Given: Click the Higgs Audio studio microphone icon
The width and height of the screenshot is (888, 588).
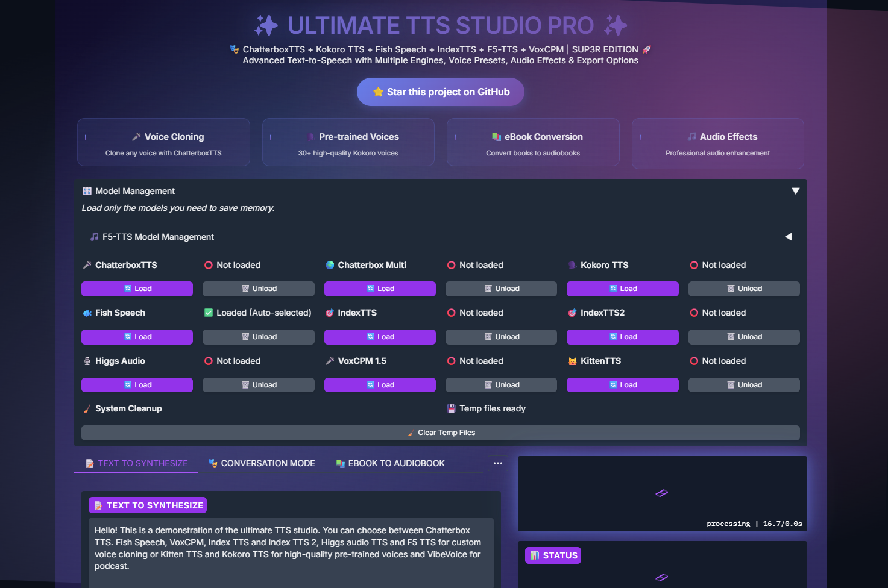Looking at the screenshot, I should point(87,361).
